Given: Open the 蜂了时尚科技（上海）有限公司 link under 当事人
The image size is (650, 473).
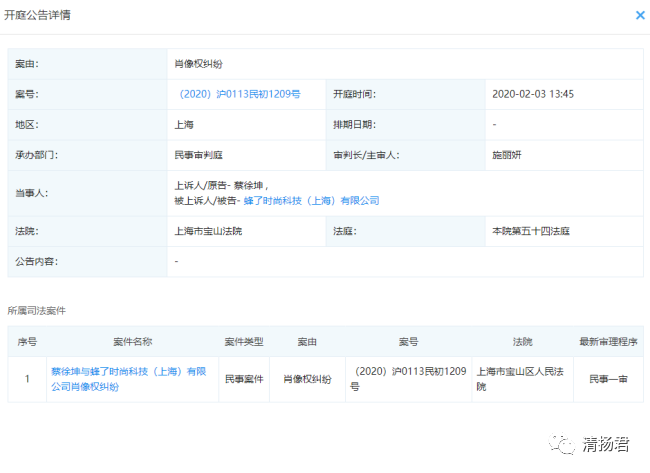Looking at the screenshot, I should pos(311,200).
